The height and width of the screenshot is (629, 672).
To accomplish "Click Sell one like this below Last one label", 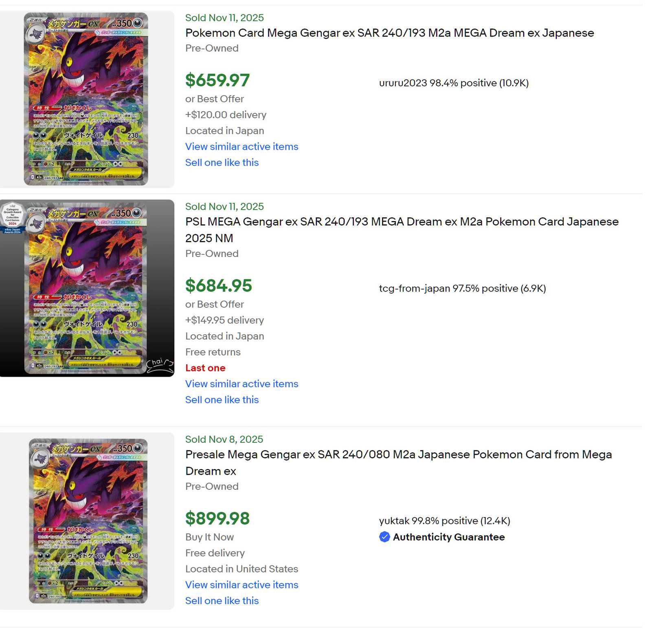I will click(222, 400).
